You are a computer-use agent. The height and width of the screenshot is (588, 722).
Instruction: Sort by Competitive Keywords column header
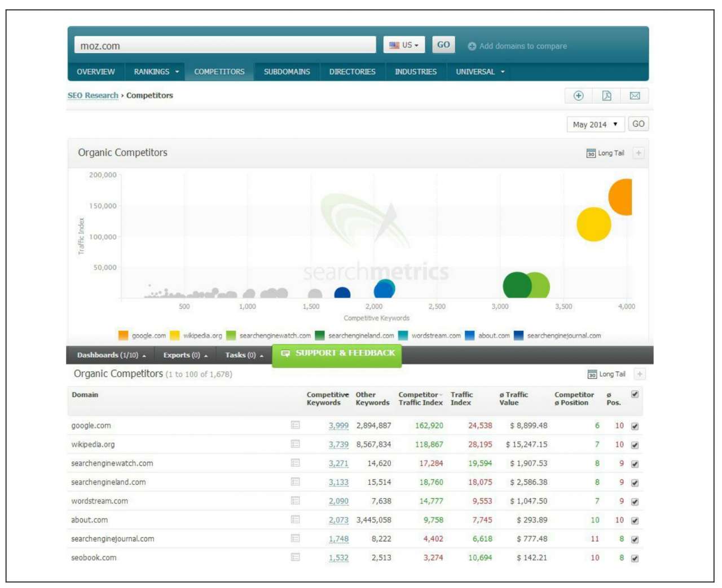point(328,399)
